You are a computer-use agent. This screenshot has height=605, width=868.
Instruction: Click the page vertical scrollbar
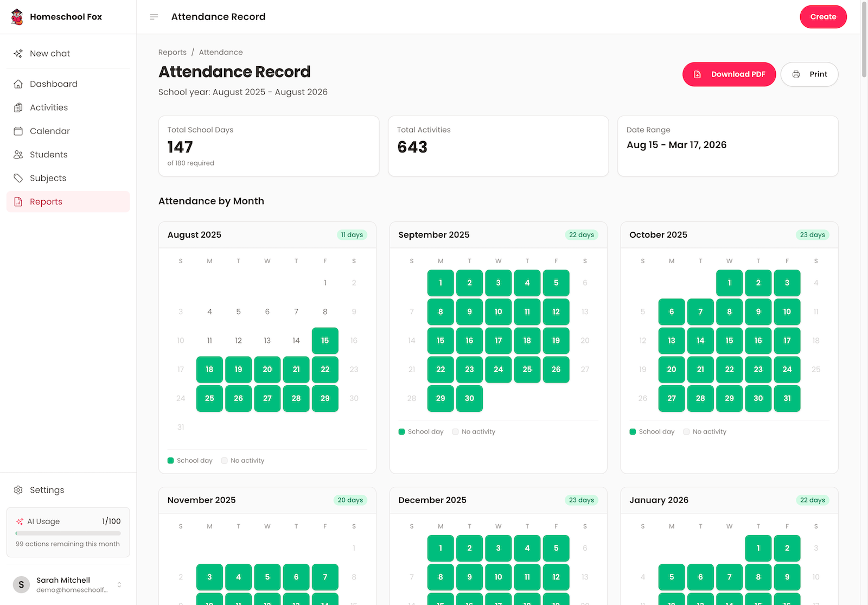tap(864, 41)
